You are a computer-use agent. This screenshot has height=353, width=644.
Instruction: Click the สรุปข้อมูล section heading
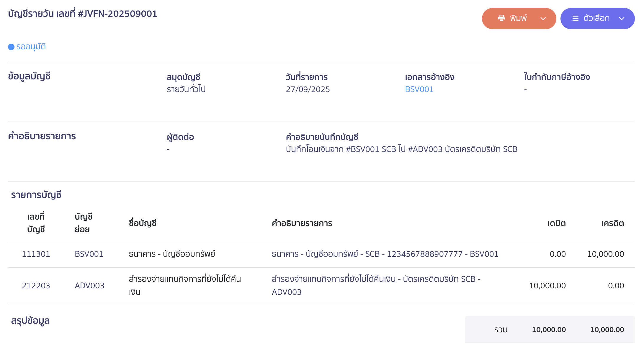pos(30,321)
